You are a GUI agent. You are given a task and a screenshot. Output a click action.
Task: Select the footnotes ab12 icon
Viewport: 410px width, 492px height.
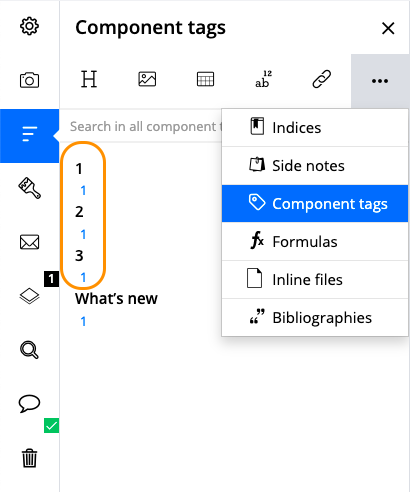pos(263,79)
